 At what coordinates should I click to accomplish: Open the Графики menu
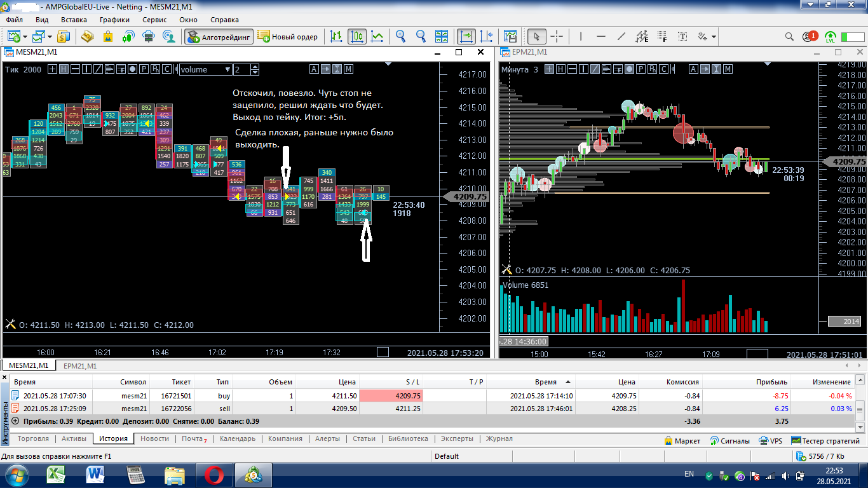pyautogui.click(x=114, y=20)
